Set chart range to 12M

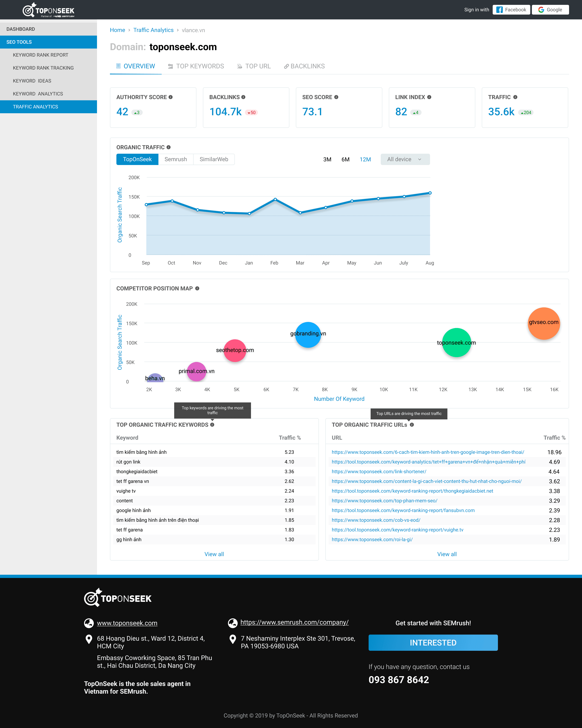365,159
